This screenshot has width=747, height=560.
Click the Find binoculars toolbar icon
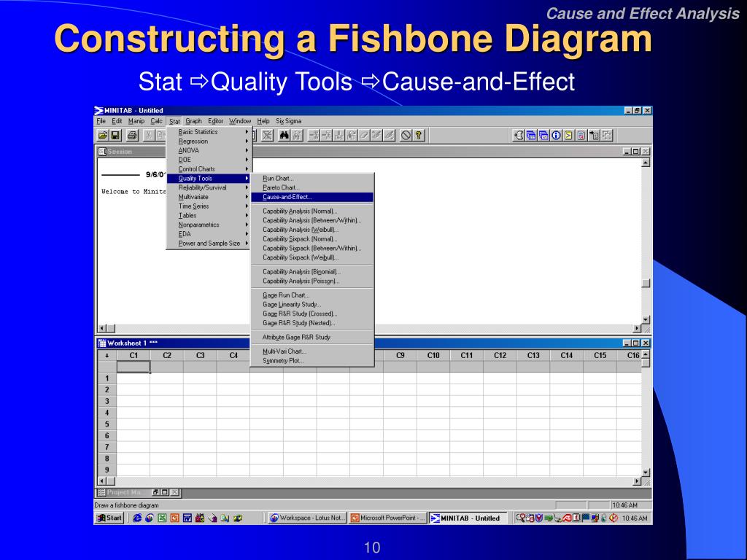(x=284, y=135)
